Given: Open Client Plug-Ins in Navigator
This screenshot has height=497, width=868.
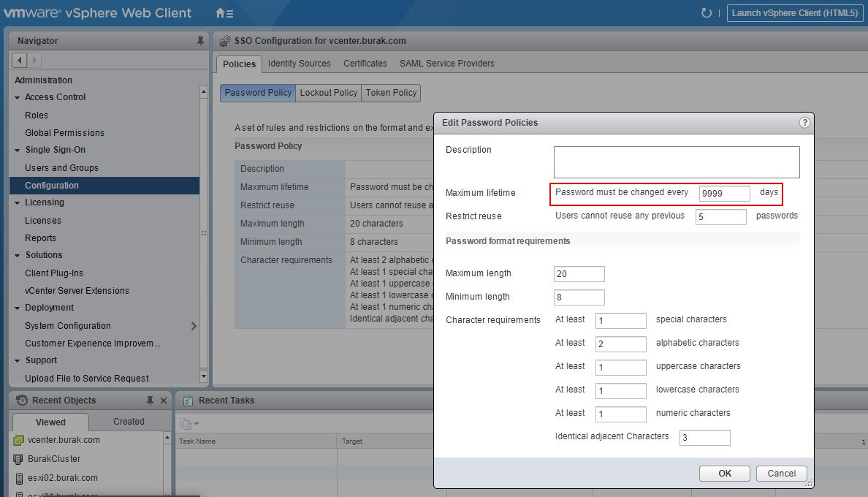Looking at the screenshot, I should (53, 273).
